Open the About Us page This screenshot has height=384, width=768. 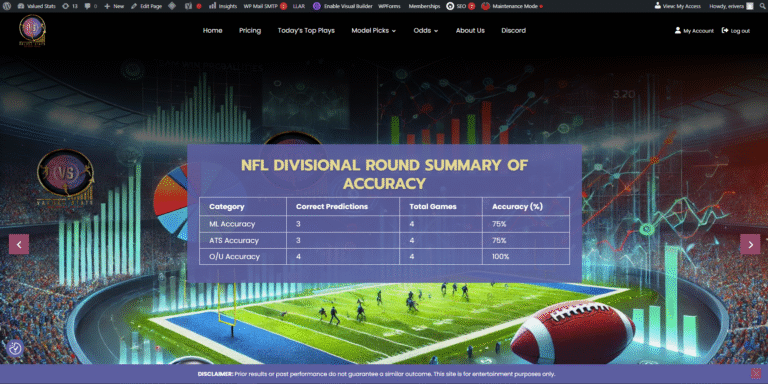(470, 30)
